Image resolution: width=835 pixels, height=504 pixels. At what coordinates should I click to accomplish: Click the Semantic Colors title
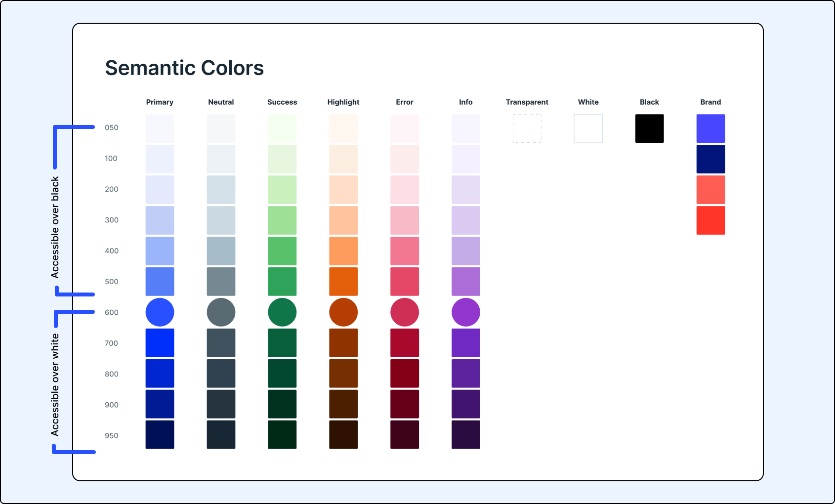coord(184,68)
